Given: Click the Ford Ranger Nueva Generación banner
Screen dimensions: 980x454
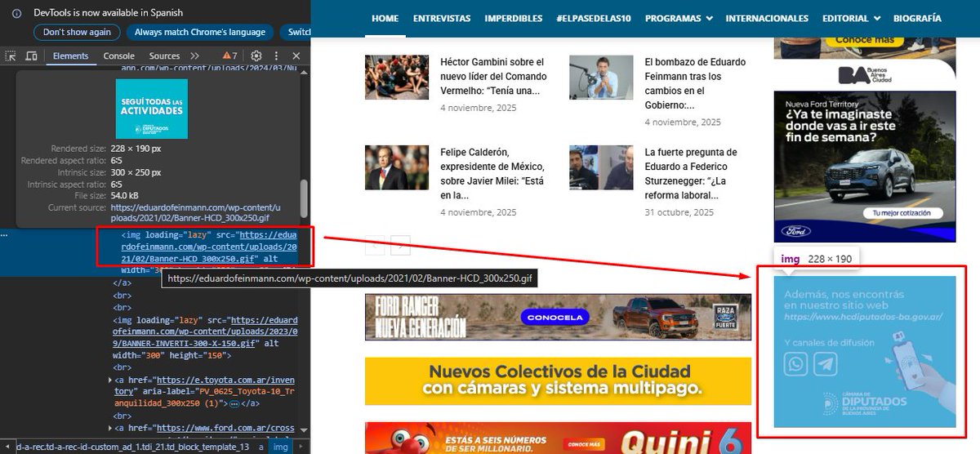Looking at the screenshot, I should click(558, 317).
